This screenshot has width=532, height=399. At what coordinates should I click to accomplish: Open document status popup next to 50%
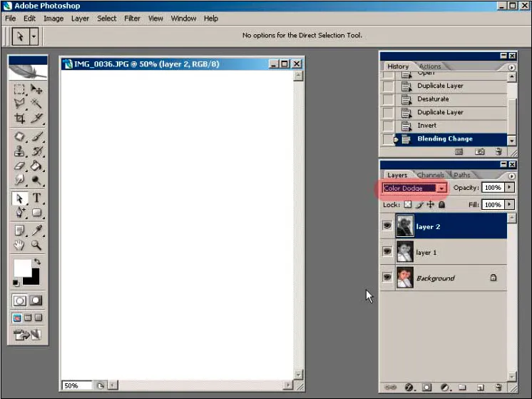tap(100, 385)
